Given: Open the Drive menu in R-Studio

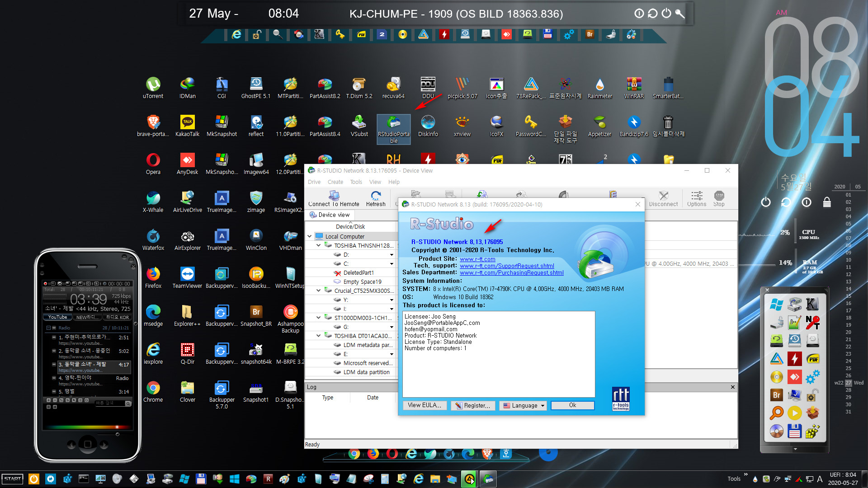Looking at the screenshot, I should (x=314, y=182).
